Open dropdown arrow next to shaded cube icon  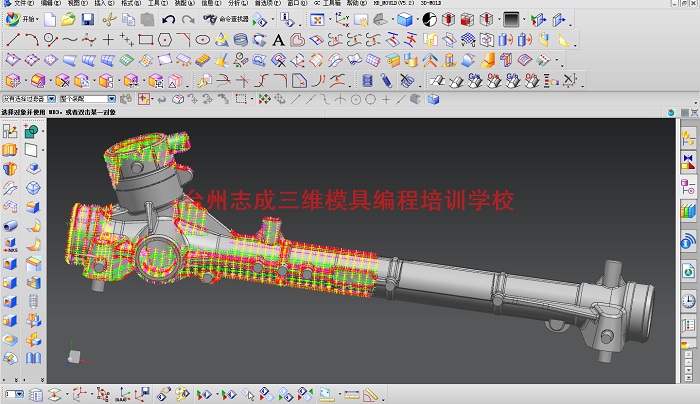417,20
